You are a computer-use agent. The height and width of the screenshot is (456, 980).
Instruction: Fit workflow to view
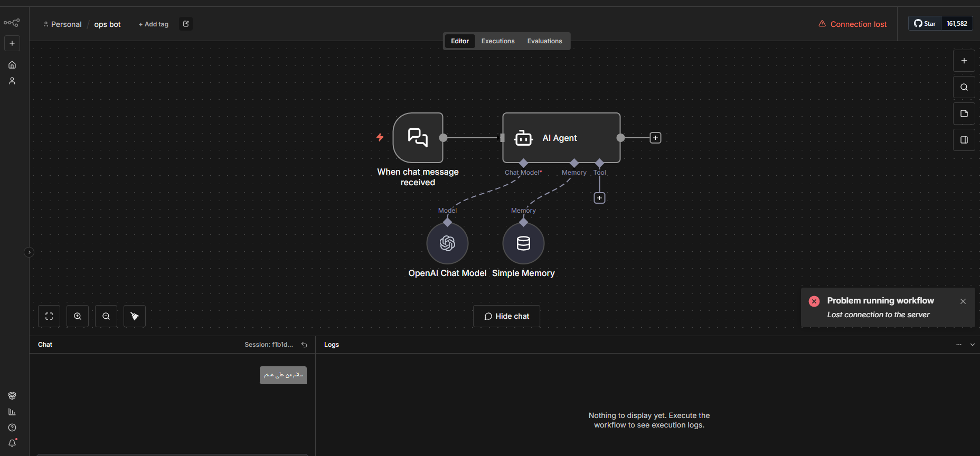coord(49,316)
